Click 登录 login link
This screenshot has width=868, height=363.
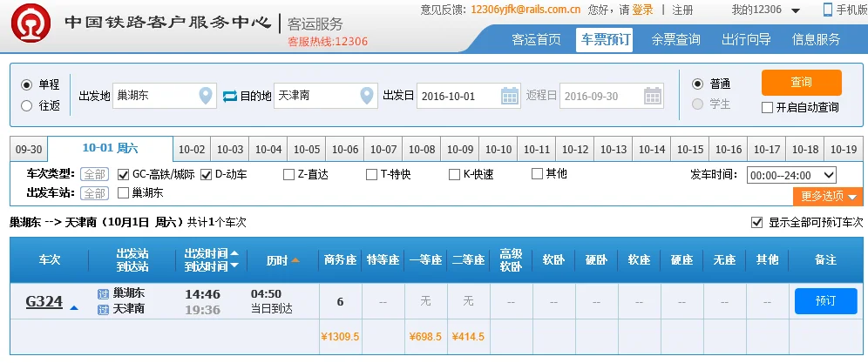click(x=642, y=10)
